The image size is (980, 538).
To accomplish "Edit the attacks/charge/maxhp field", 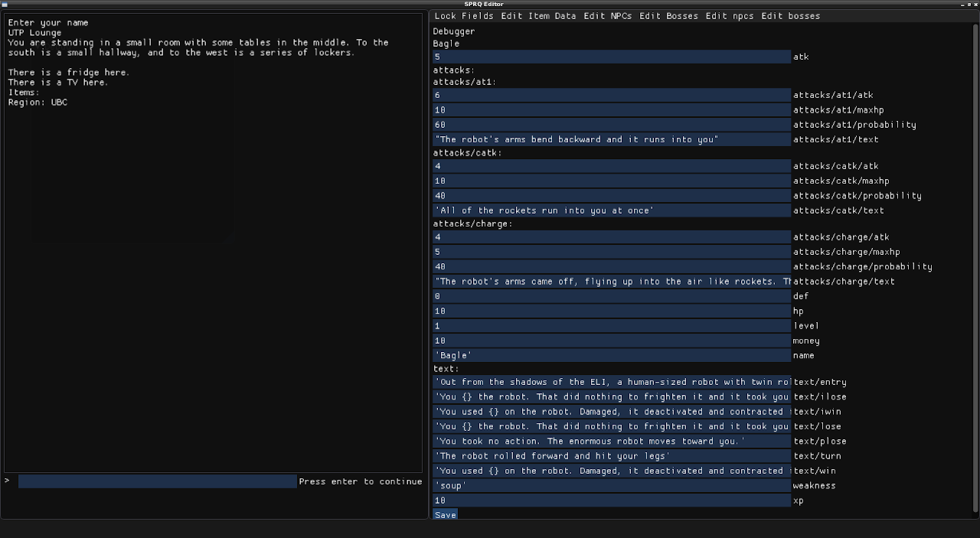I will (x=611, y=252).
